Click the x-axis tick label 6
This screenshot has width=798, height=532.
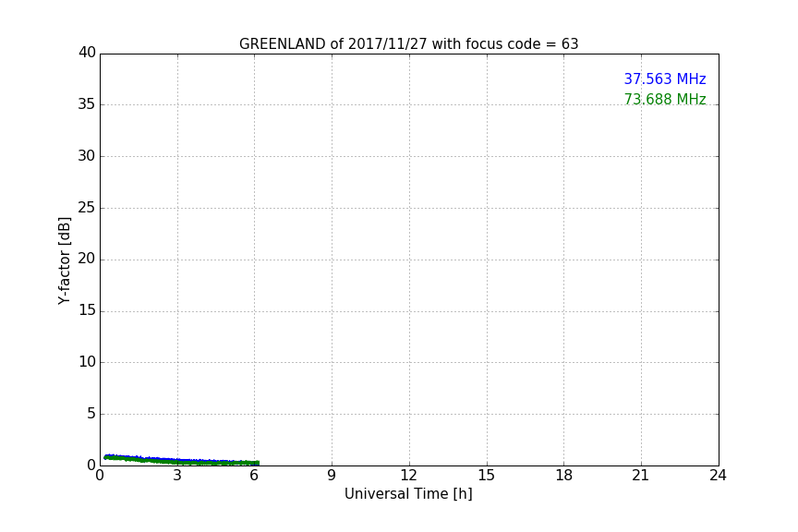[255, 476]
